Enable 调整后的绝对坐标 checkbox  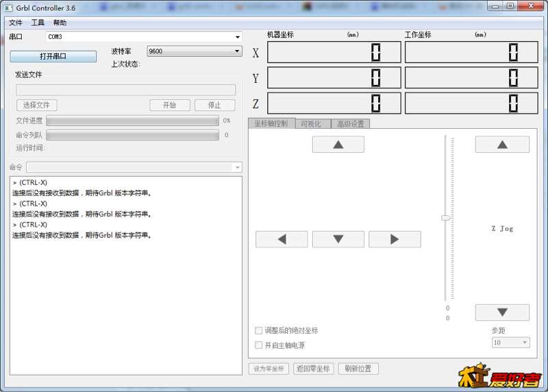tap(259, 330)
